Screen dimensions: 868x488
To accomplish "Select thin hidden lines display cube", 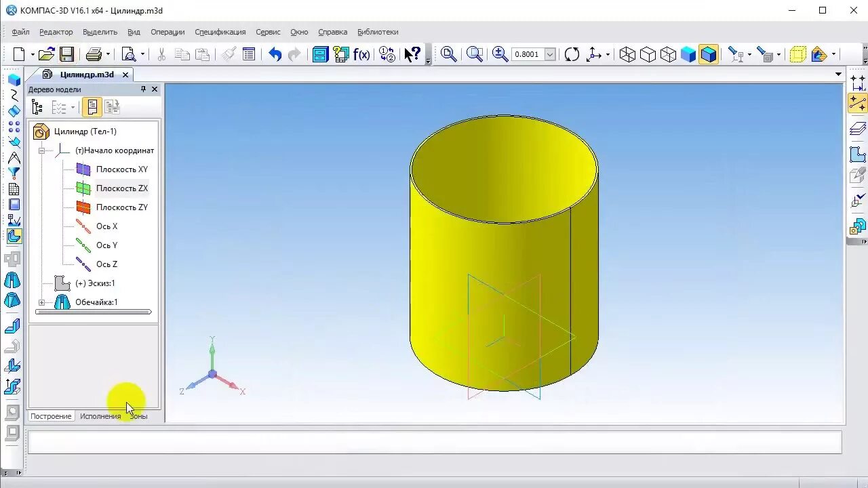I will [x=668, y=55].
